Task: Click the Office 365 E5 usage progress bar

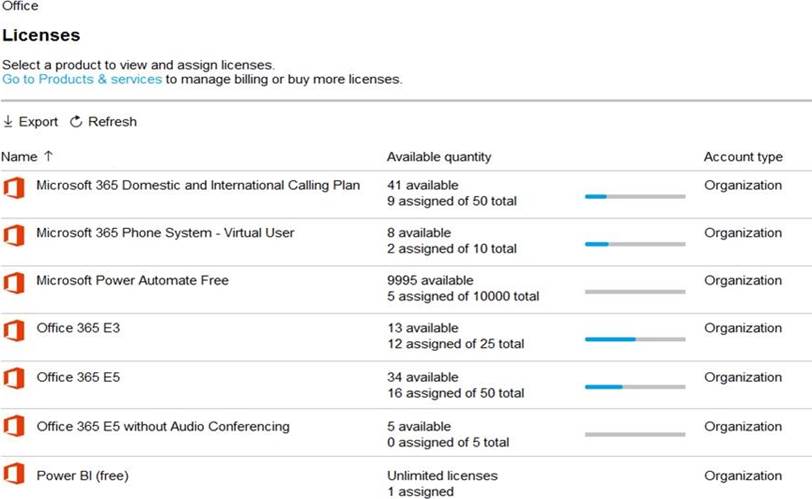Action: [x=635, y=387]
